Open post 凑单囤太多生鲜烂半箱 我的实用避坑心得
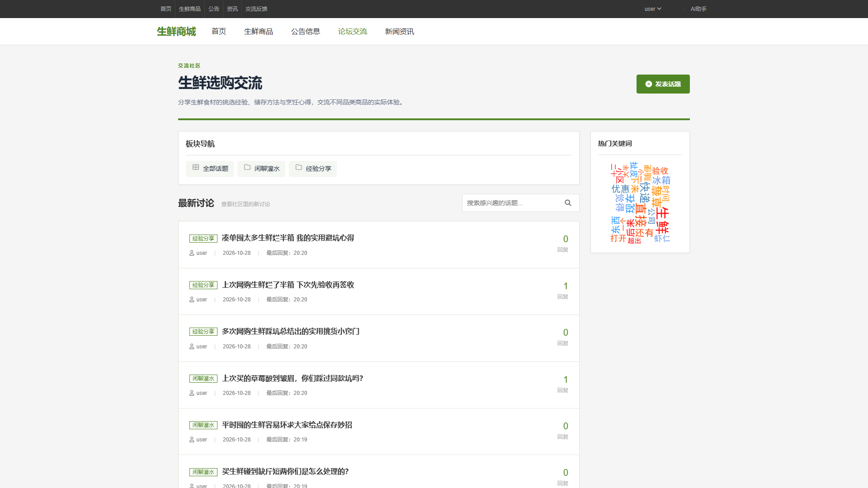The height and width of the screenshot is (488, 868). 288,238
